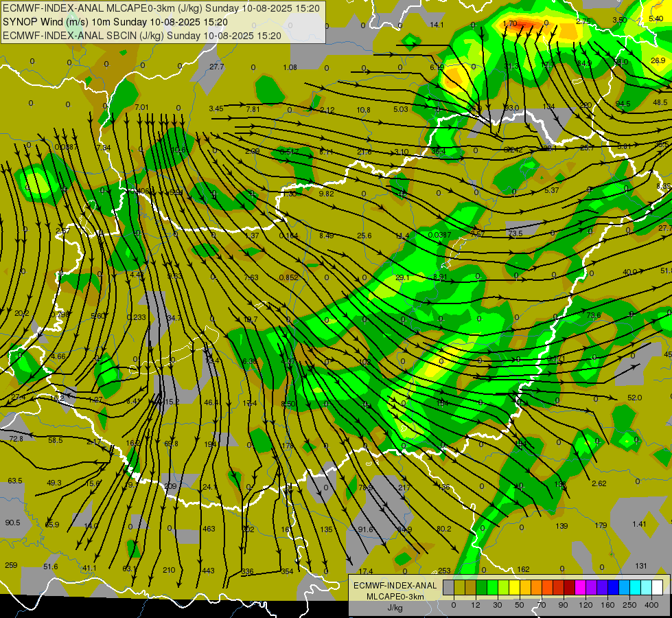Click the MLCAPE0-3km label in the legend

coord(395,597)
